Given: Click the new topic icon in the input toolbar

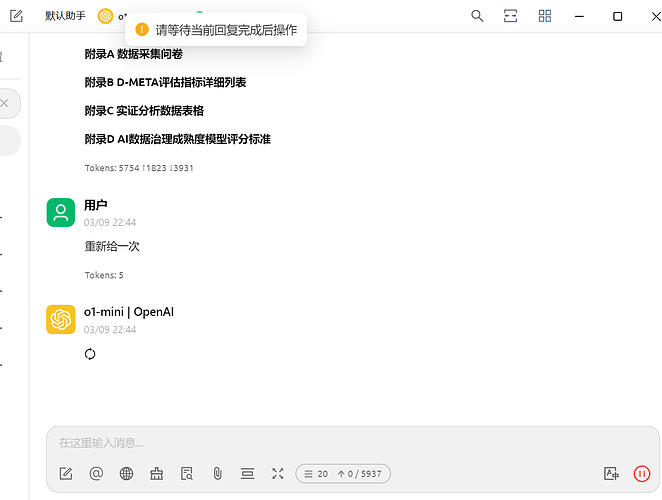Looking at the screenshot, I should click(66, 474).
